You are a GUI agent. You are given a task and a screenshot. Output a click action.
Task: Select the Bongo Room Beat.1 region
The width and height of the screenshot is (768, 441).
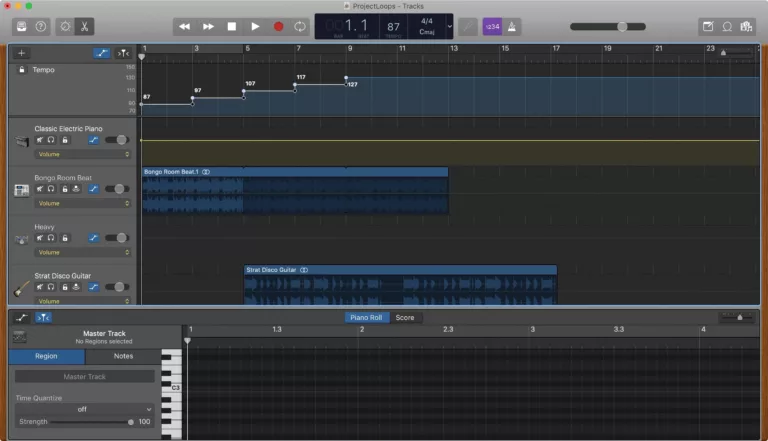(x=295, y=191)
